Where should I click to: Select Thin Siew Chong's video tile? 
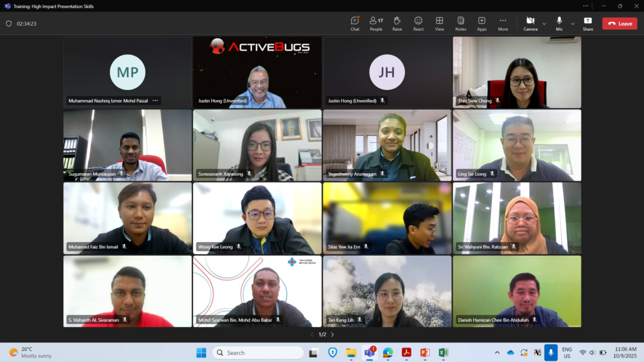tap(516, 72)
